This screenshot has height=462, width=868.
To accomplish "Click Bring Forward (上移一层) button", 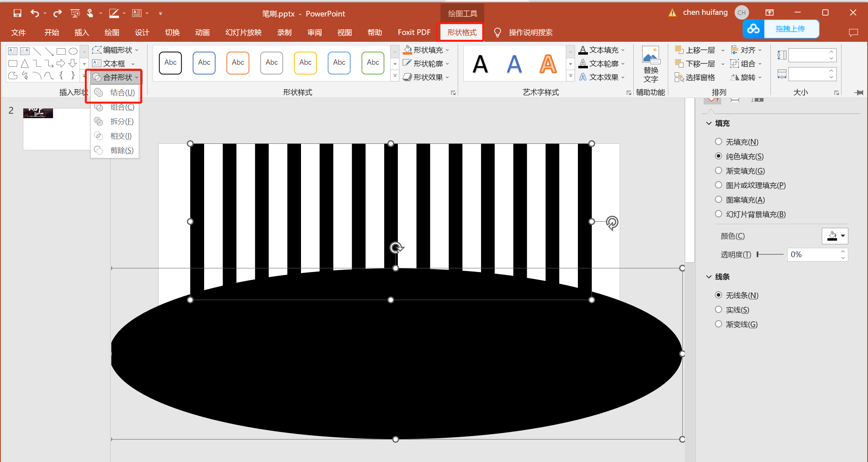I will [x=695, y=50].
